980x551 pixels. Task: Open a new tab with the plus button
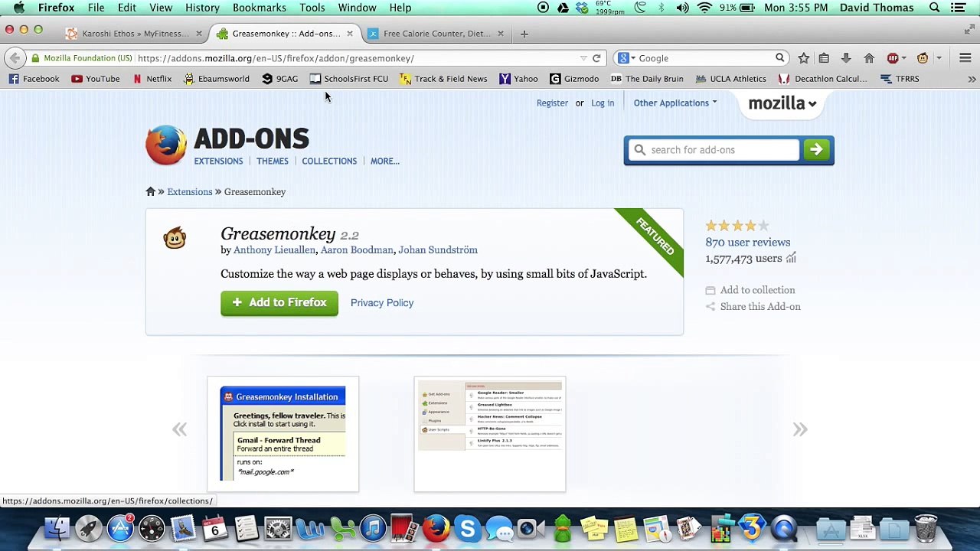point(524,34)
